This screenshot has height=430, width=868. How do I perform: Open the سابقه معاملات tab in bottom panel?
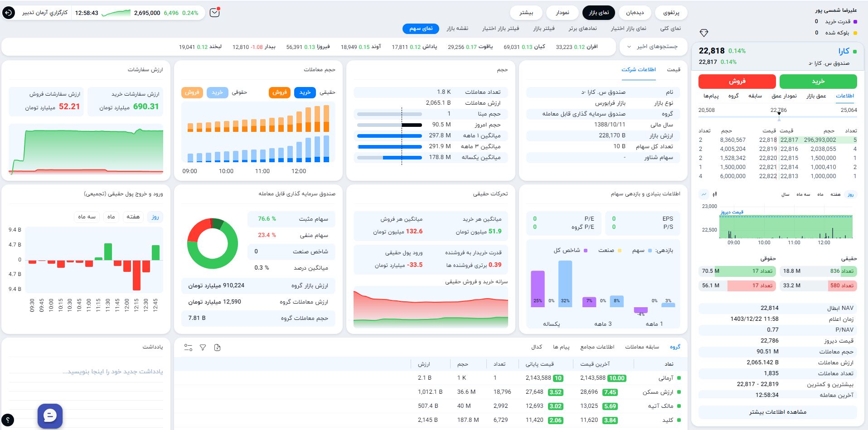[x=642, y=347]
